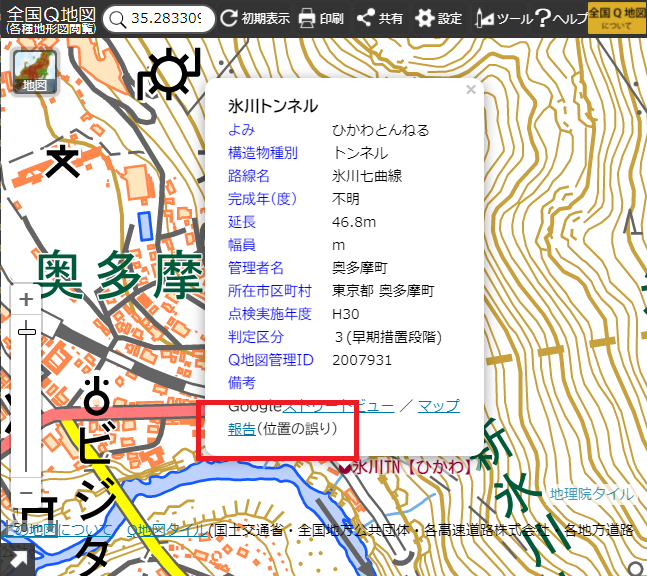Close the 氷川トンネル info popup
This screenshot has height=576, width=647.
click(x=471, y=89)
